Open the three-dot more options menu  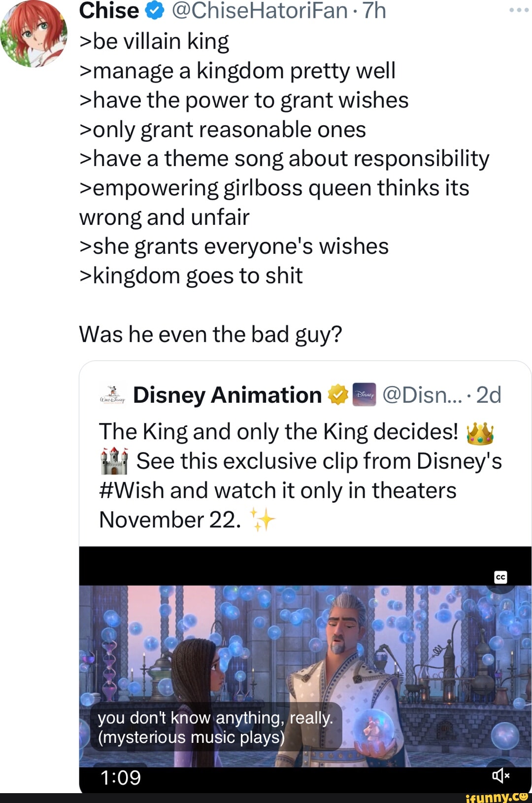pyautogui.click(x=519, y=10)
